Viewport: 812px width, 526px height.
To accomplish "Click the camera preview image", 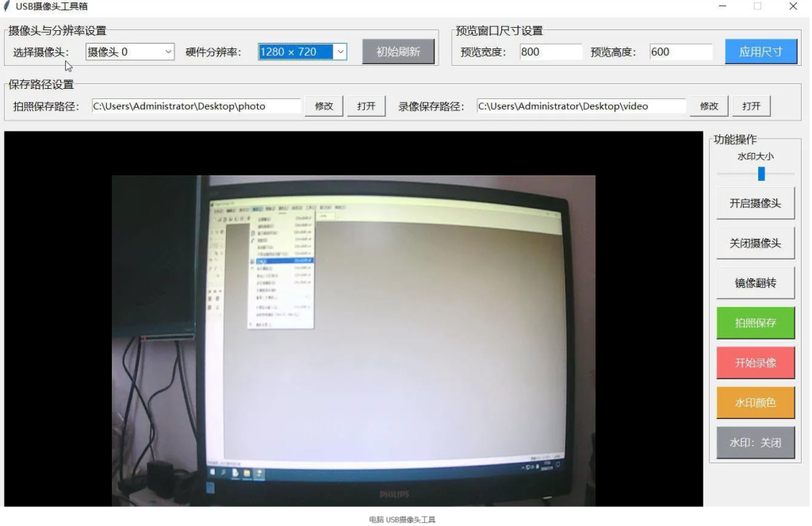I will (x=354, y=340).
